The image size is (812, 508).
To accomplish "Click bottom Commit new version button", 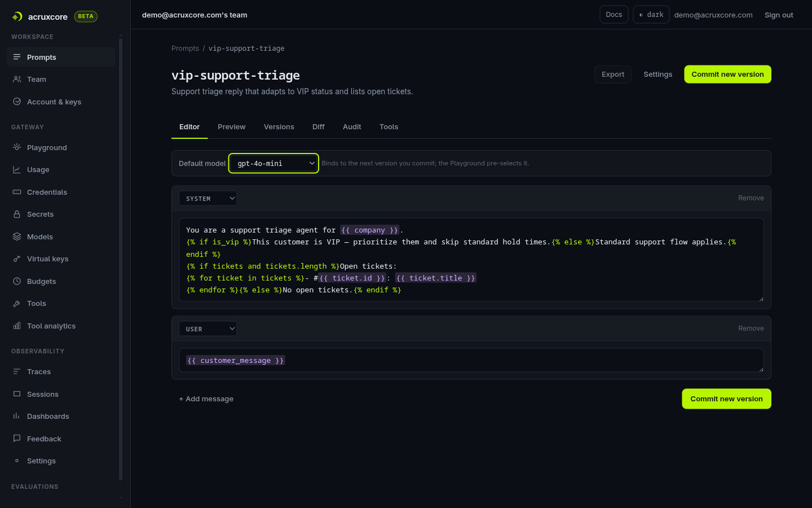I will click(x=726, y=398).
